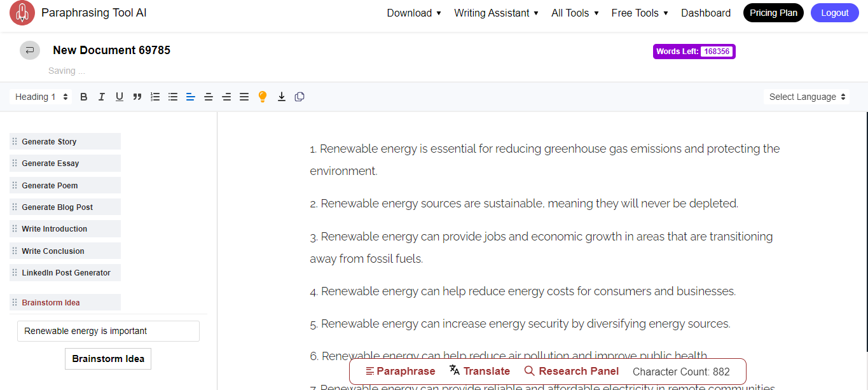Click the drag handle next to Brainstorm Idea

(x=15, y=302)
